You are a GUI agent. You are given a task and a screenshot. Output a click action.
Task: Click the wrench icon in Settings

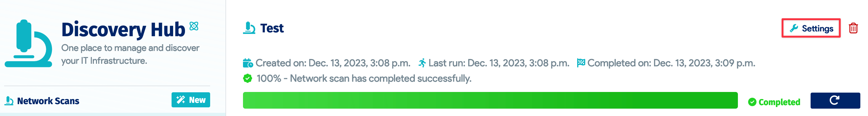pos(794,29)
